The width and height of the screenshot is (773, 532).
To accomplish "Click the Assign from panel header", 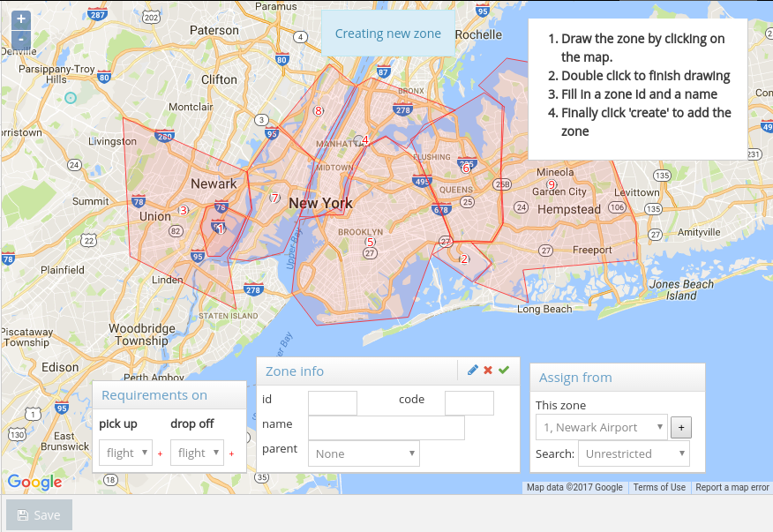I will pyautogui.click(x=618, y=378).
